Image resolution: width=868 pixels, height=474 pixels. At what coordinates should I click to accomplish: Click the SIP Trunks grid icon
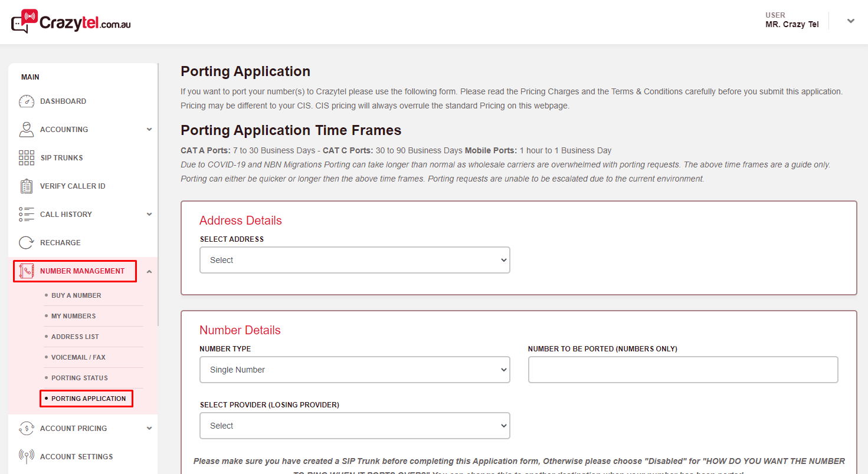(27, 158)
